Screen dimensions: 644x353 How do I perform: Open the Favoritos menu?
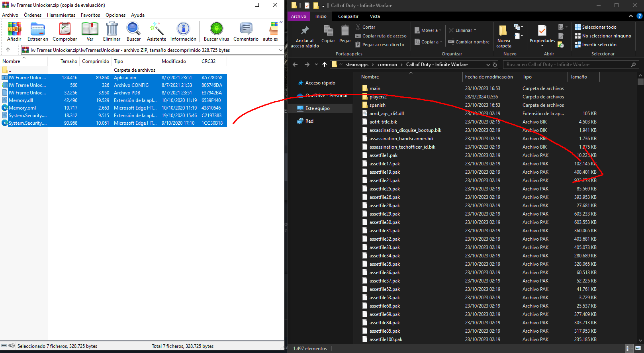click(90, 15)
